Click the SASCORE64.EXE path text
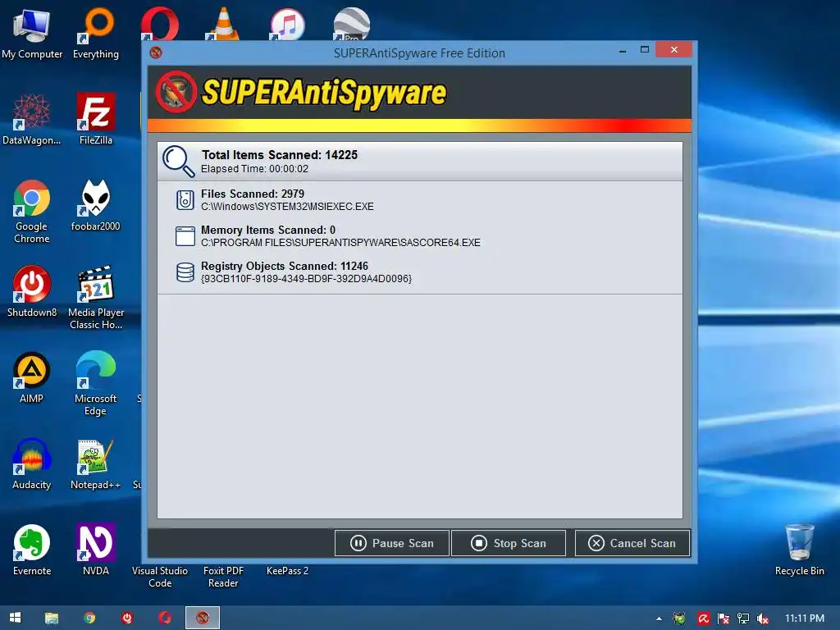Viewport: 840px width, 630px height. [x=340, y=243]
